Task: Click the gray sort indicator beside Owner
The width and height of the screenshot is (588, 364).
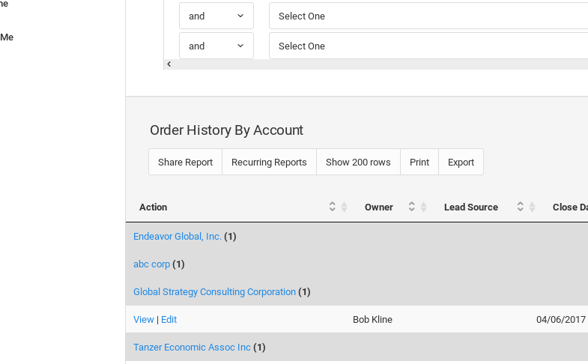Action: tap(423, 207)
